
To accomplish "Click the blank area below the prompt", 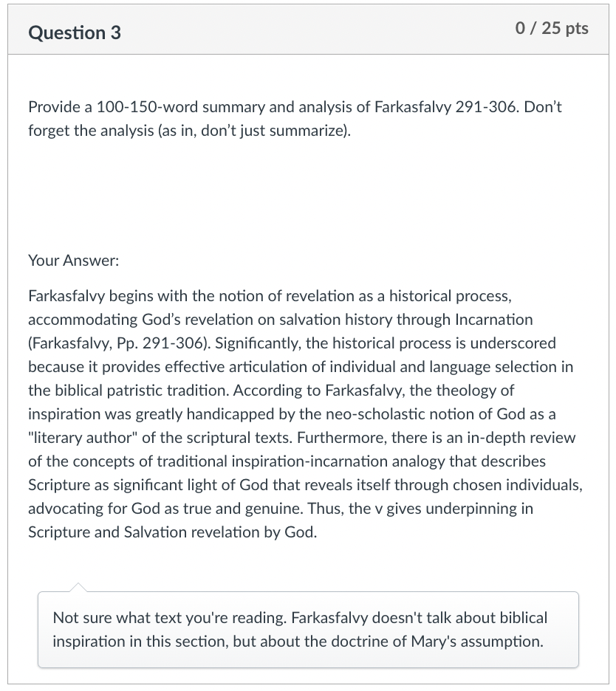I will 308,194.
